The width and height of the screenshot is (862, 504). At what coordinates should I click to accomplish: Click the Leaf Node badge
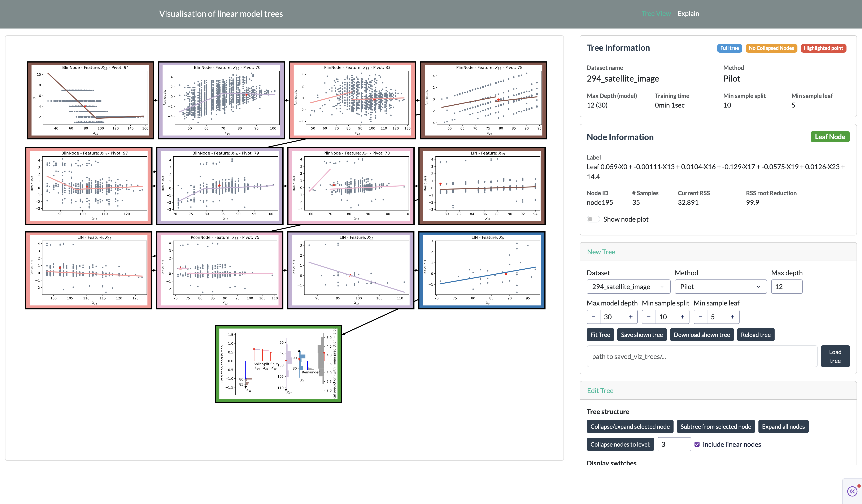coord(830,137)
